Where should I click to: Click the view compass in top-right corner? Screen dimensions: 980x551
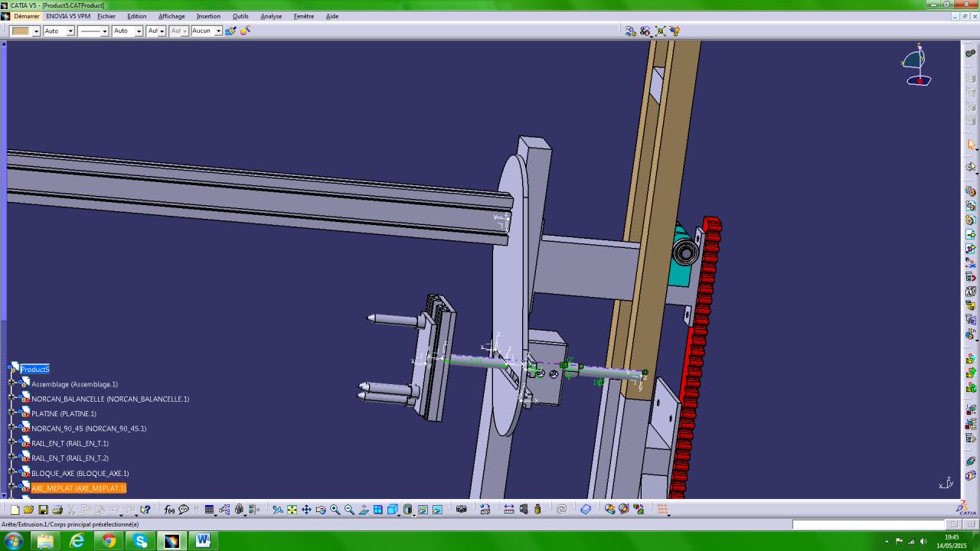tap(916, 65)
